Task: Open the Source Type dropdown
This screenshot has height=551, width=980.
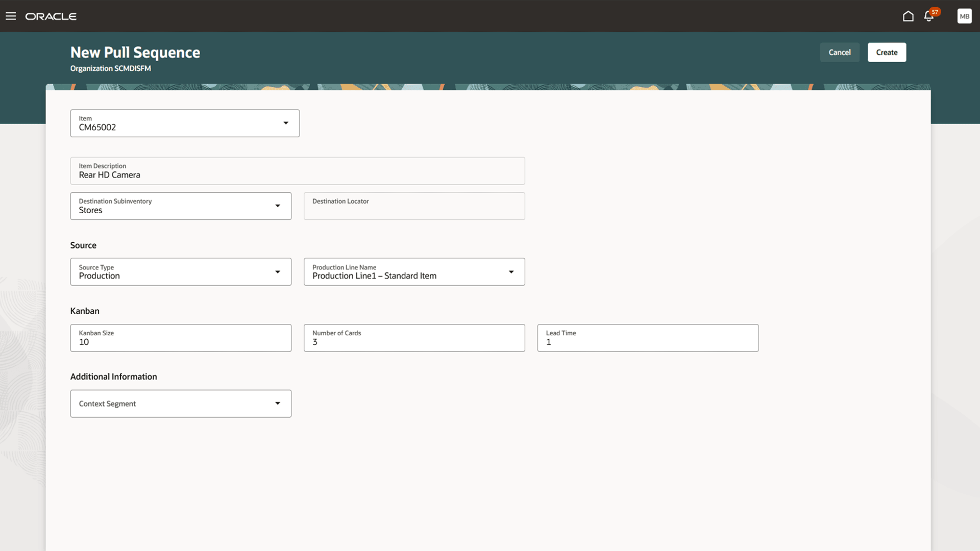Action: click(278, 271)
